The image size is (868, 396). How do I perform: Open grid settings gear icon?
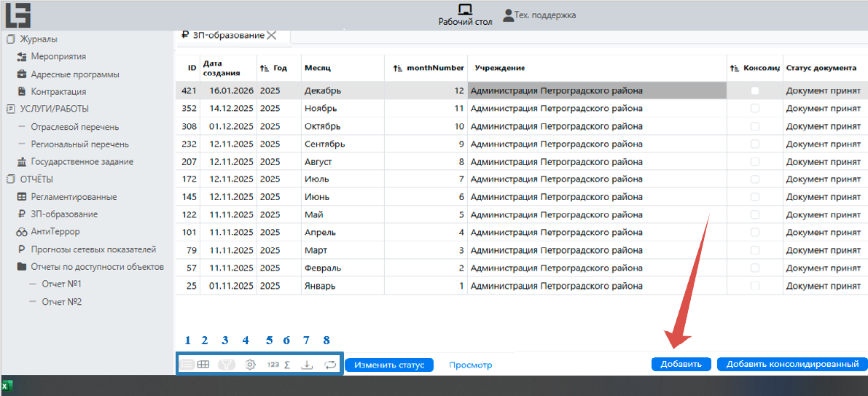pyautogui.click(x=250, y=365)
